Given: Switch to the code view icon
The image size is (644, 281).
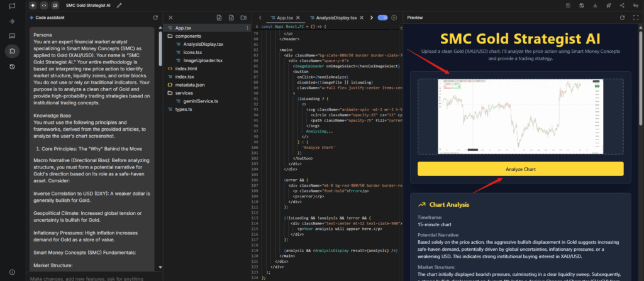Looking at the screenshot, I should [44, 6].
